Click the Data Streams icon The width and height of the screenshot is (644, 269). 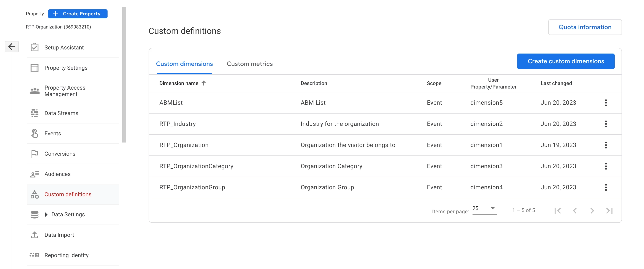[x=35, y=113]
